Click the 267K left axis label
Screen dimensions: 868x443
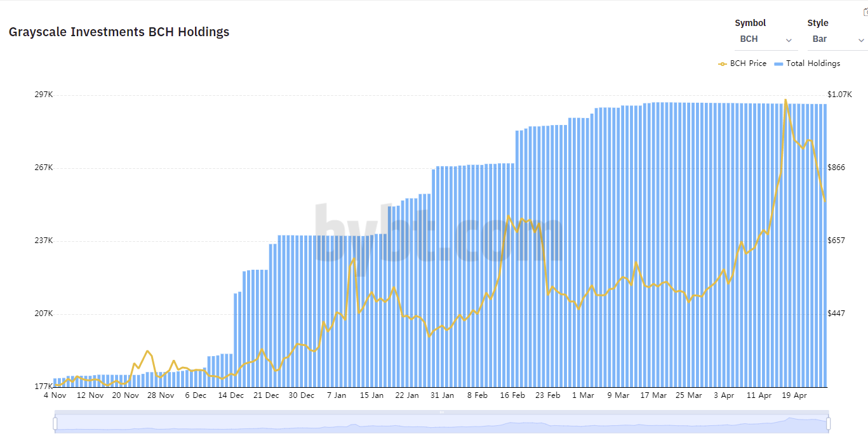coord(43,168)
